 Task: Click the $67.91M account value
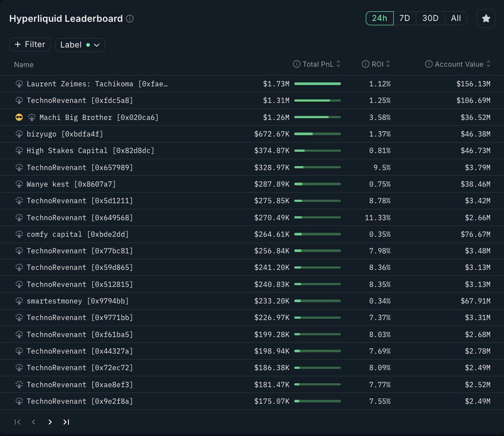[476, 301]
